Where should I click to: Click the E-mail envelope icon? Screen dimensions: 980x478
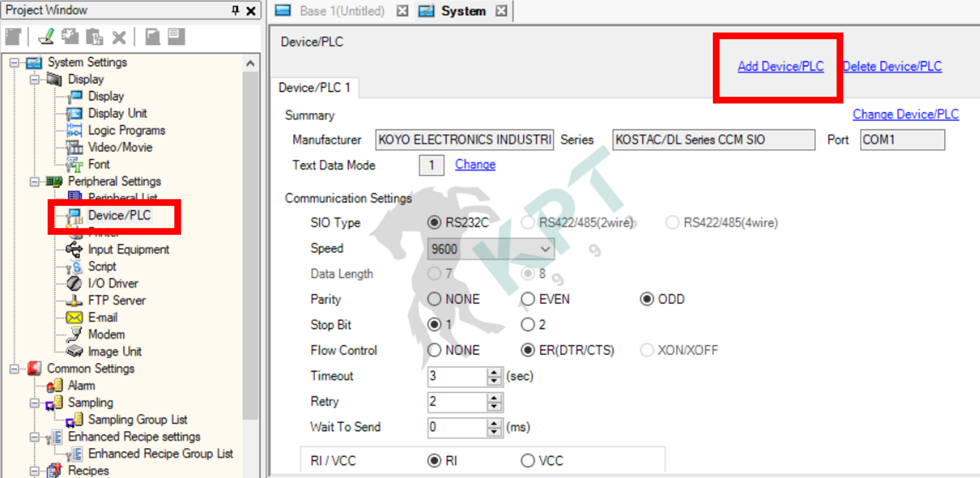click(74, 318)
